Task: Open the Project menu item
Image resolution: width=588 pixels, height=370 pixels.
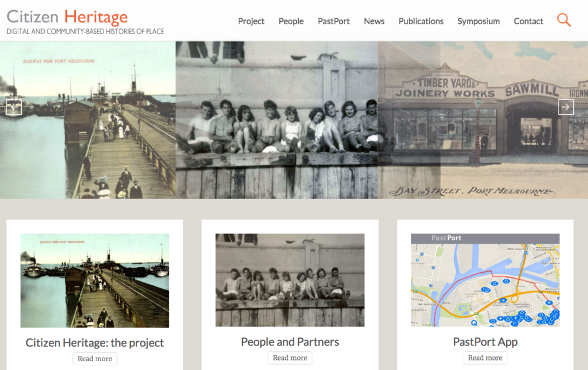Action: [x=251, y=21]
